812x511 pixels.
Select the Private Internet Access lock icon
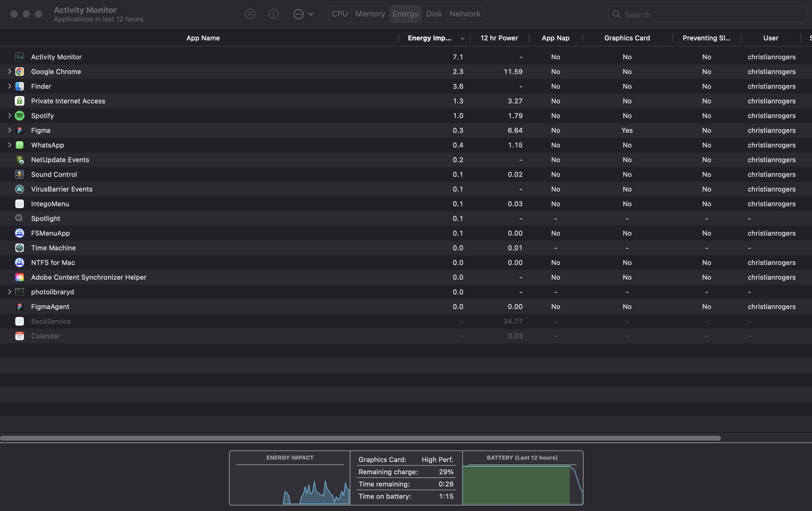(20, 101)
